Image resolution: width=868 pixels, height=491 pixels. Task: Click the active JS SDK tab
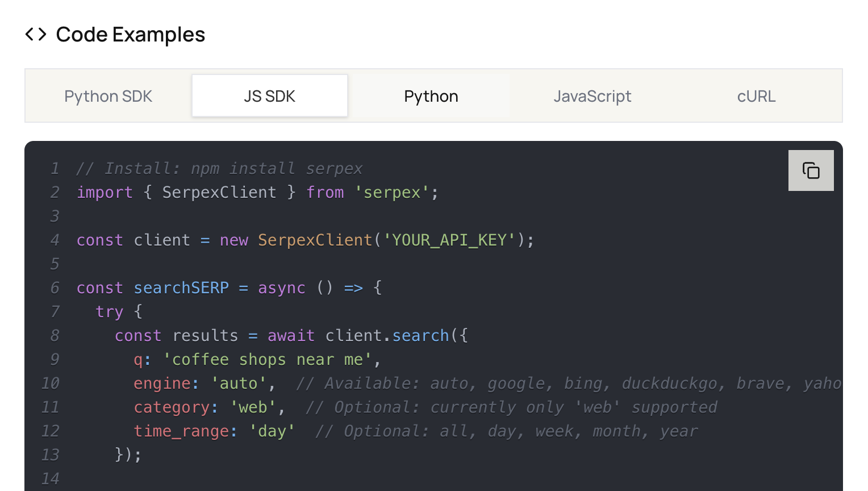point(269,95)
